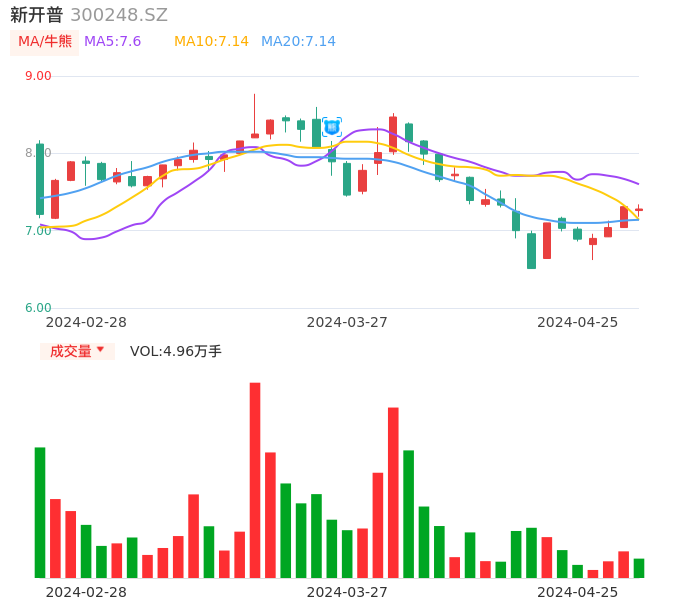Click the MA5:7.6 legend label
The image size is (686, 606).
point(112,42)
